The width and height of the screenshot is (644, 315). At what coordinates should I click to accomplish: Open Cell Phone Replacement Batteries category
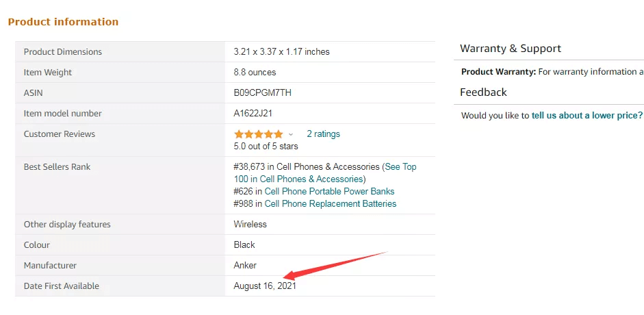click(330, 204)
